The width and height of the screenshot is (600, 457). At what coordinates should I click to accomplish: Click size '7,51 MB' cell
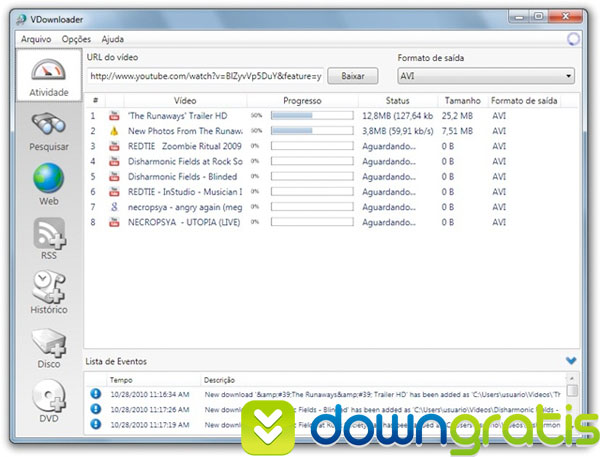(457, 131)
